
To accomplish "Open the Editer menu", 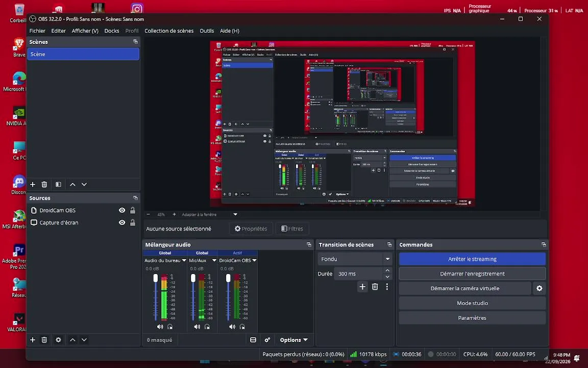I will click(59, 31).
